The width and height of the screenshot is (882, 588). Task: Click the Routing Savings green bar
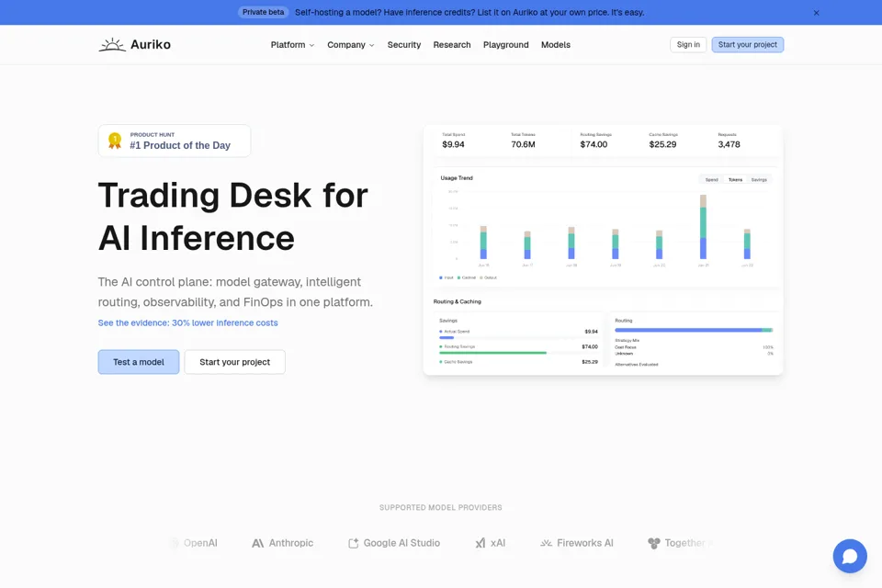point(492,353)
